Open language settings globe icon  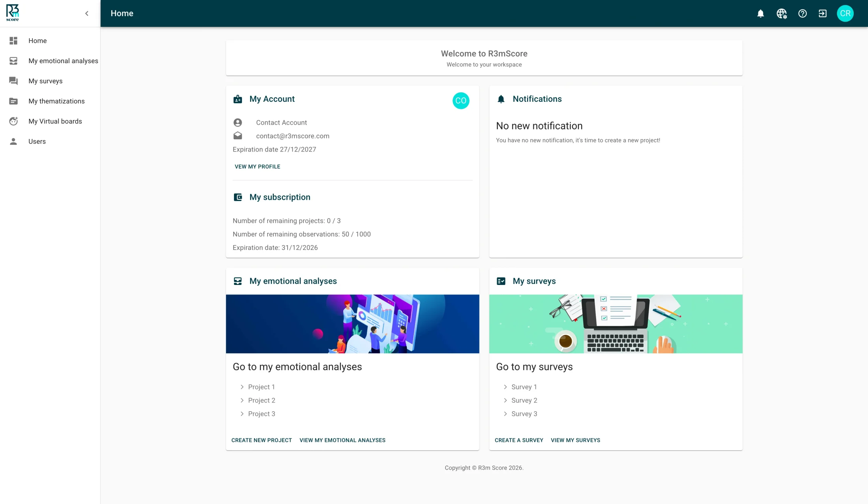[x=782, y=13]
